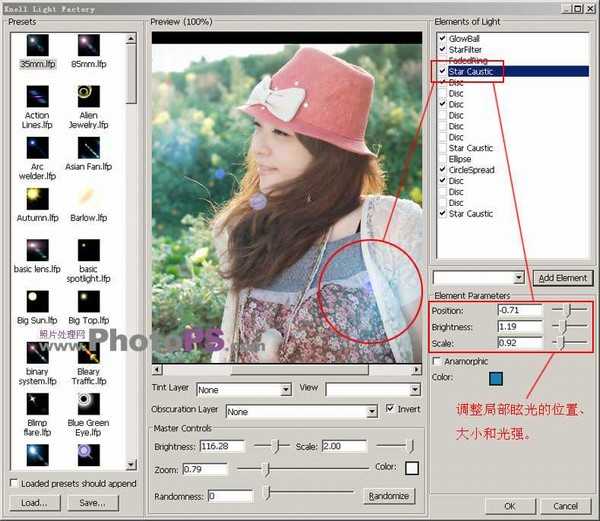Screen dimensions: 600x521
Task: Select the Autumn.lfp flare preset
Action: click(37, 198)
